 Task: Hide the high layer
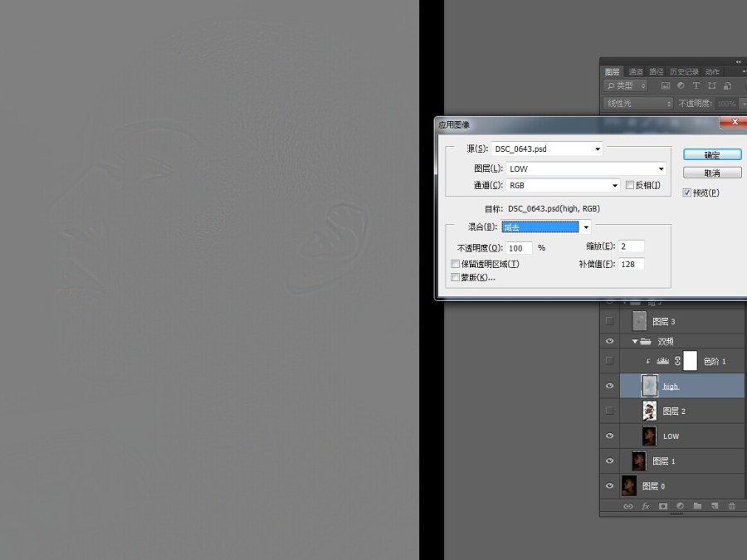pyautogui.click(x=609, y=386)
